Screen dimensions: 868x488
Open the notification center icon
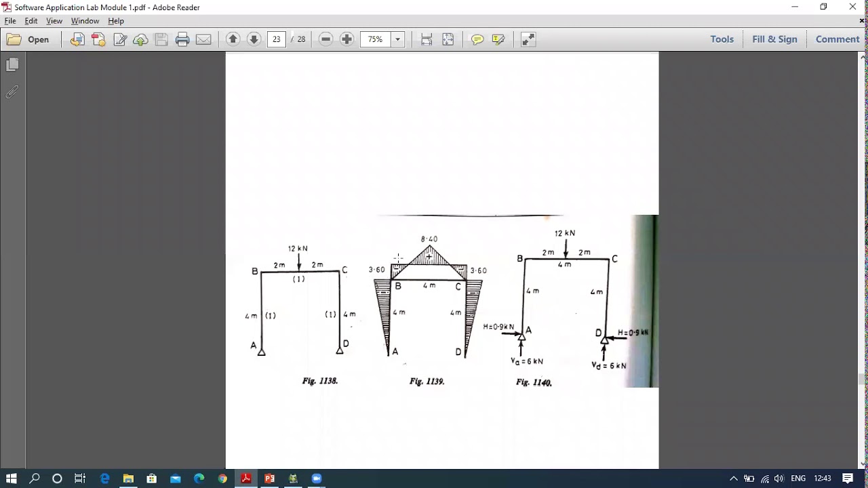[x=848, y=479]
